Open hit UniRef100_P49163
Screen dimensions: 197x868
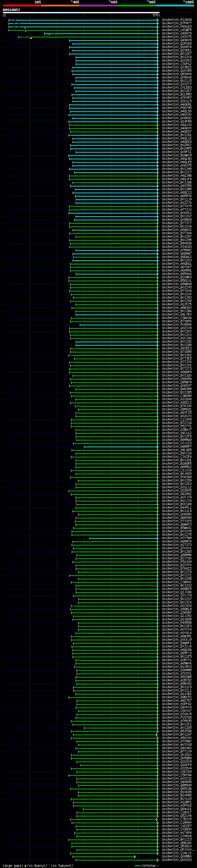tap(177, 26)
